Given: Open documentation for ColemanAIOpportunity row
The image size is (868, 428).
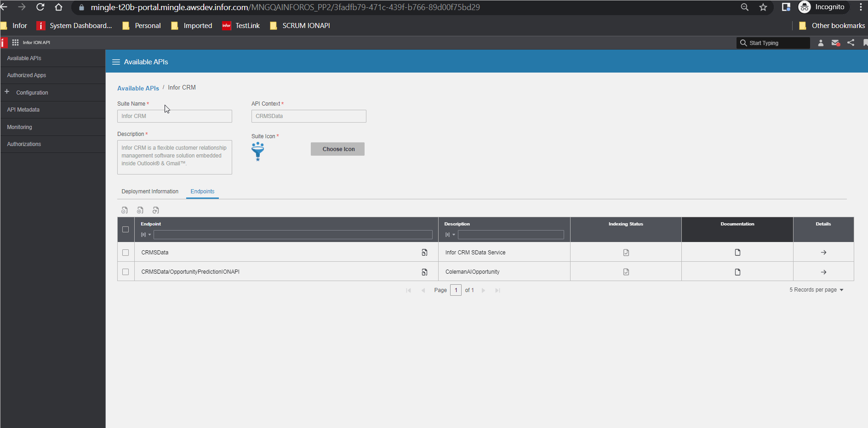Looking at the screenshot, I should [737, 272].
